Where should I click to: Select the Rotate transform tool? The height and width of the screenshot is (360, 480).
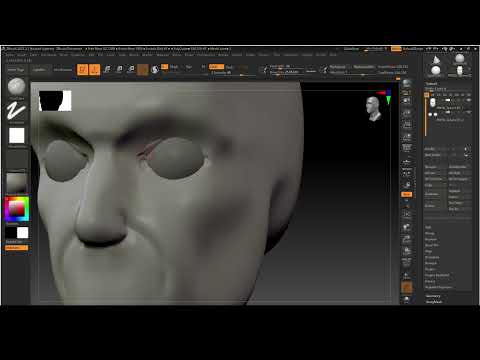tap(131, 69)
